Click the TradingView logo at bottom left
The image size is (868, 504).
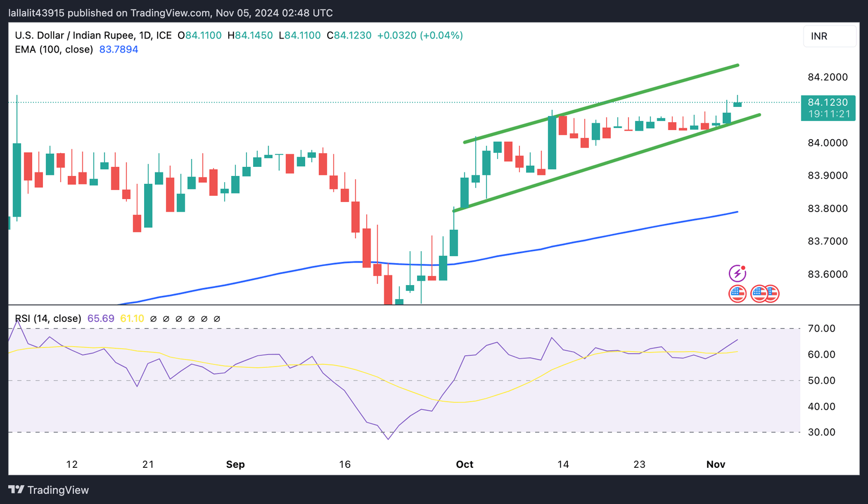click(x=49, y=490)
